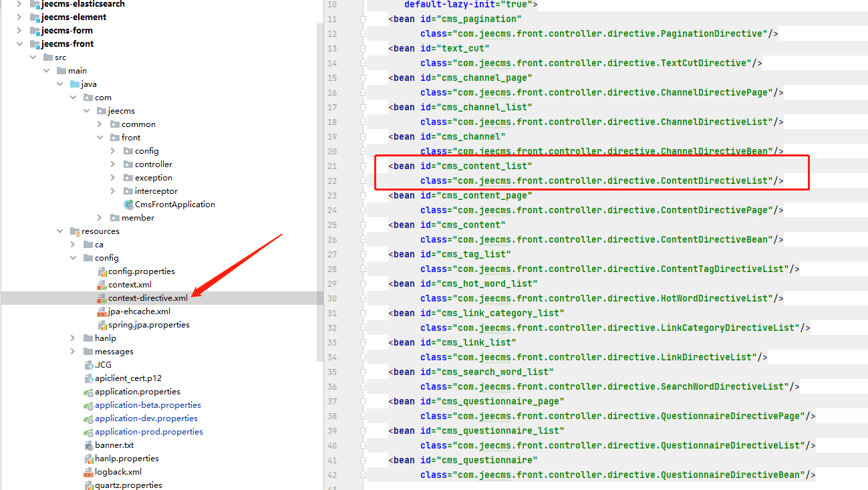
Task: Collapse the front package arrow
Action: pyautogui.click(x=99, y=138)
